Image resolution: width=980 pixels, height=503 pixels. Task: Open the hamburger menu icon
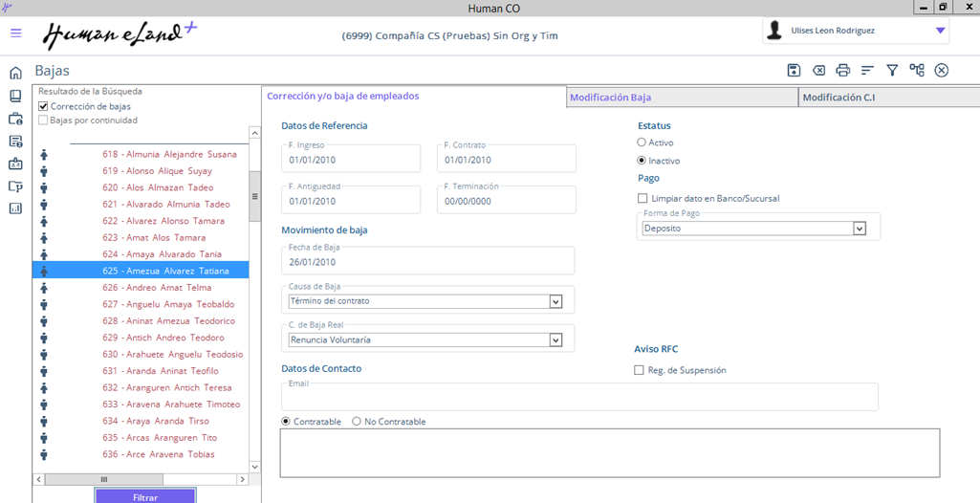tap(16, 33)
